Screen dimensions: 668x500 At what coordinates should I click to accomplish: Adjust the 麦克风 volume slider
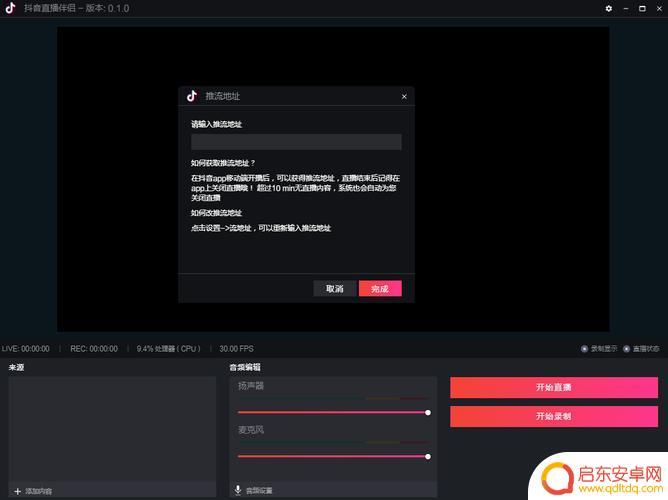334,456
